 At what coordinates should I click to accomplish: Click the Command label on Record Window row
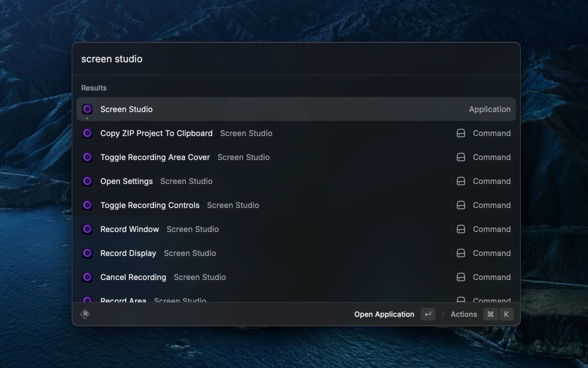coord(492,229)
